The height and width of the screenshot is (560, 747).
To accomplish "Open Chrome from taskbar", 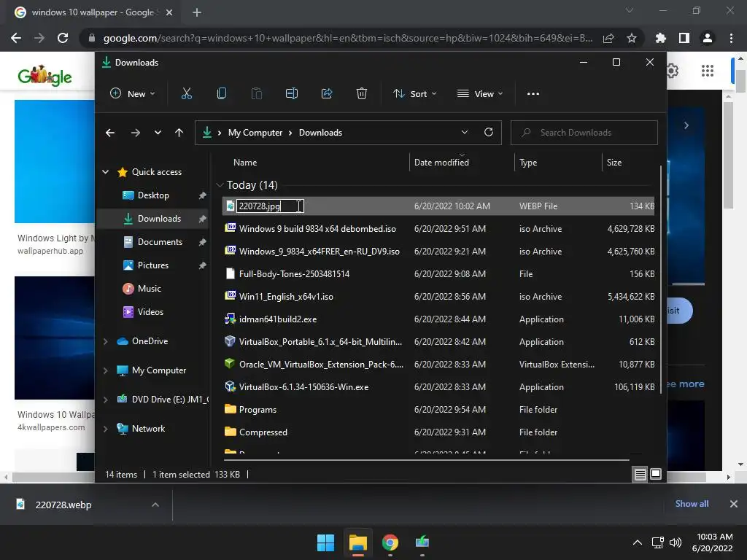I will (x=390, y=542).
